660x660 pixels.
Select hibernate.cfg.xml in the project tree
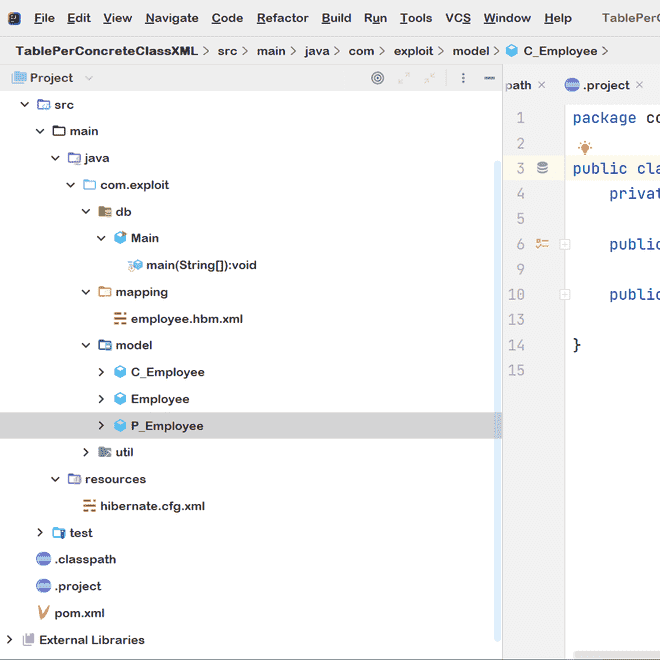[x=152, y=506]
